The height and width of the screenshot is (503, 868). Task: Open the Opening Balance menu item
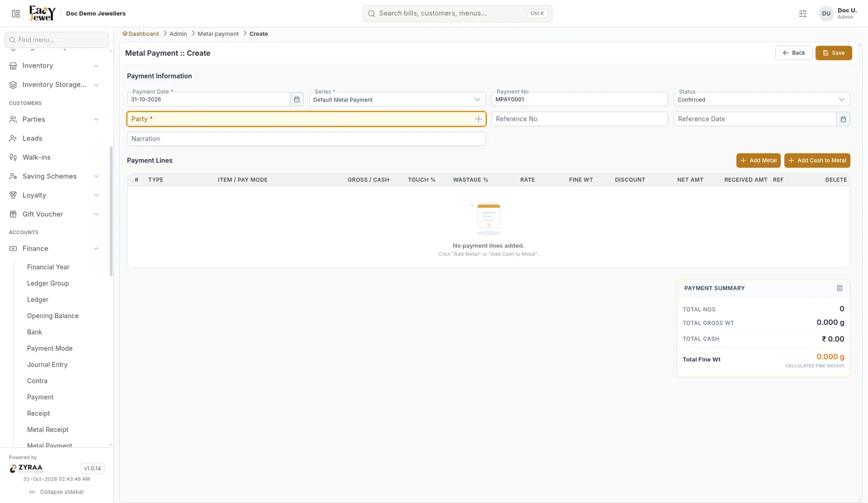click(x=53, y=316)
